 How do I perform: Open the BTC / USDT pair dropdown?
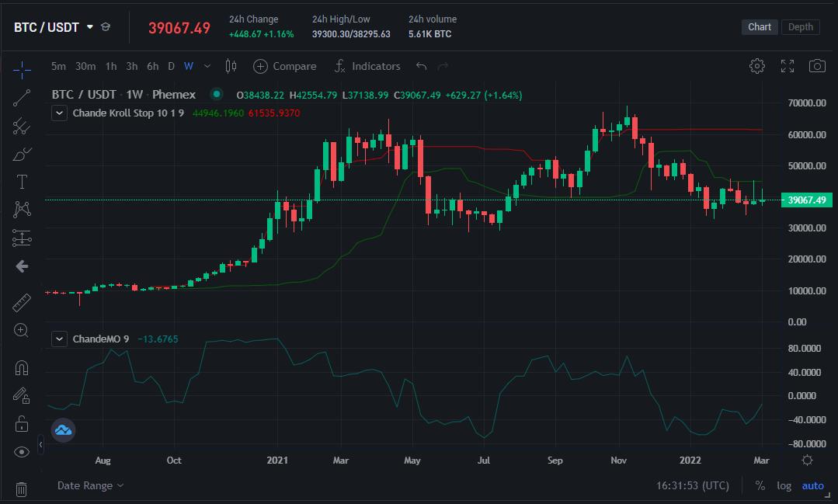89,27
